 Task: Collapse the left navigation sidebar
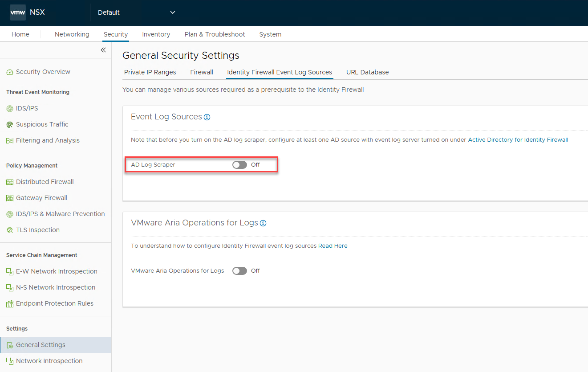pyautogui.click(x=103, y=50)
